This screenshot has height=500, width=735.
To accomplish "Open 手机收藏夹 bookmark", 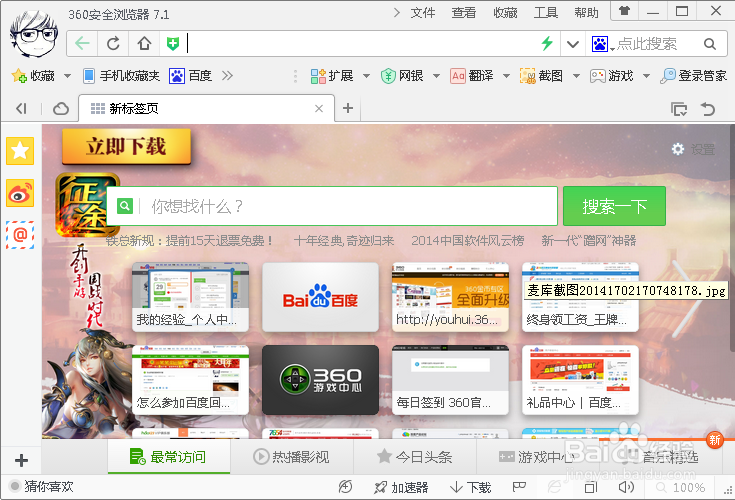I will [121, 75].
